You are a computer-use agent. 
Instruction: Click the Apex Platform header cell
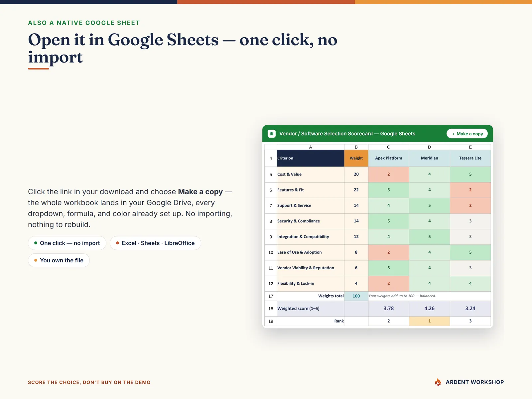(389, 158)
